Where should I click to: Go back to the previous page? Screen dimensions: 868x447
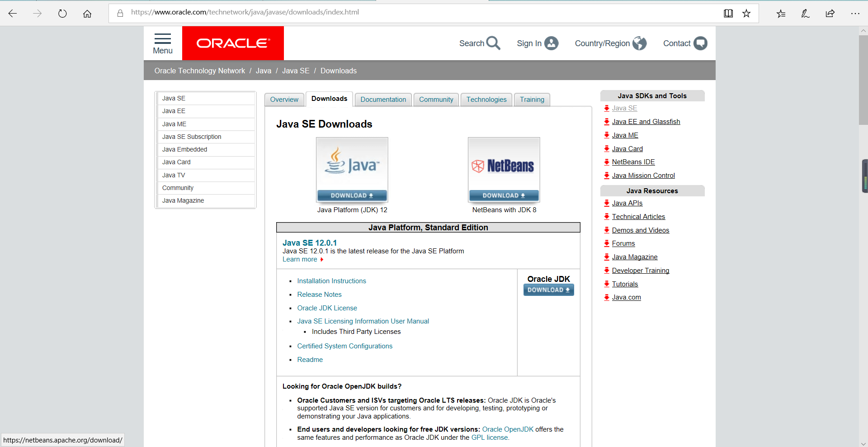(13, 14)
